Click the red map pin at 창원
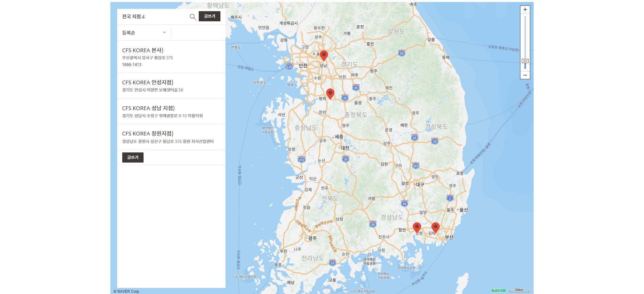This screenshot has width=644, height=294. coord(417,227)
